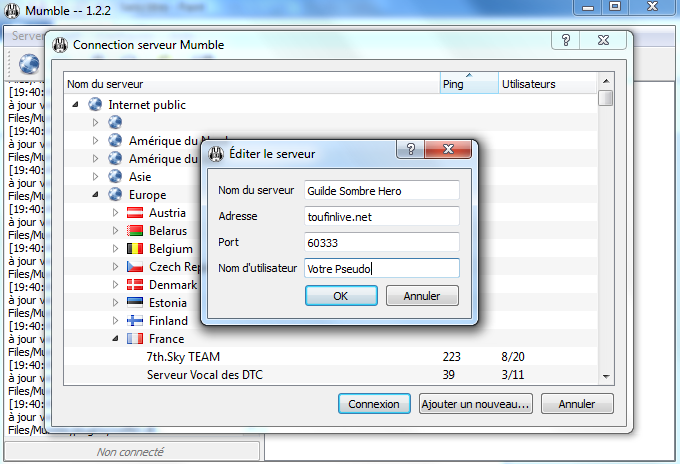Image resolution: width=680 pixels, height=464 pixels.
Task: Click the Finland flag icon
Action: click(135, 320)
